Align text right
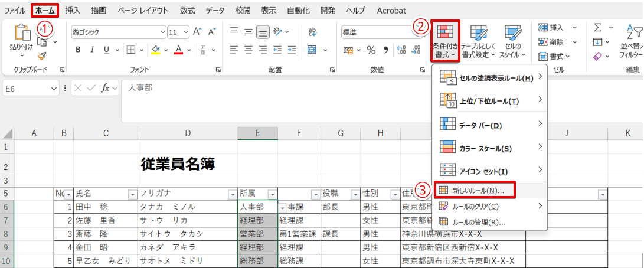This screenshot has height=268, width=644. [263, 50]
